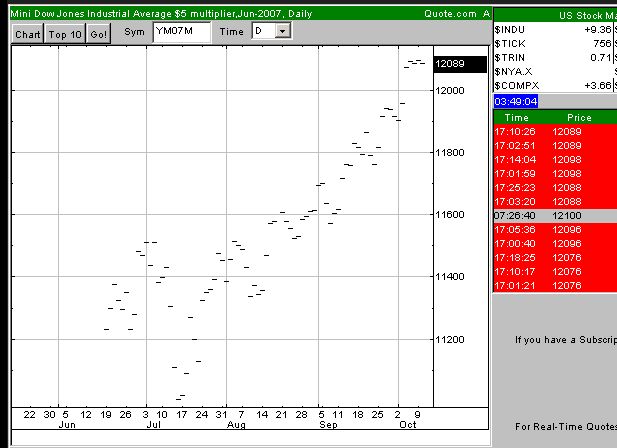Viewport: 617px width, 448px height.
Task: Open the Top 10 list
Action: coord(65,34)
